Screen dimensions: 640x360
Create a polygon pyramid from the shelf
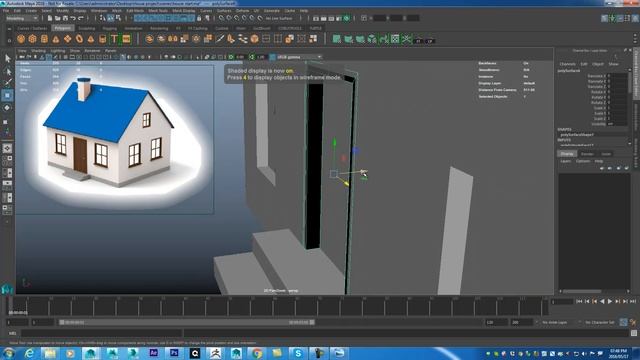coord(91,39)
